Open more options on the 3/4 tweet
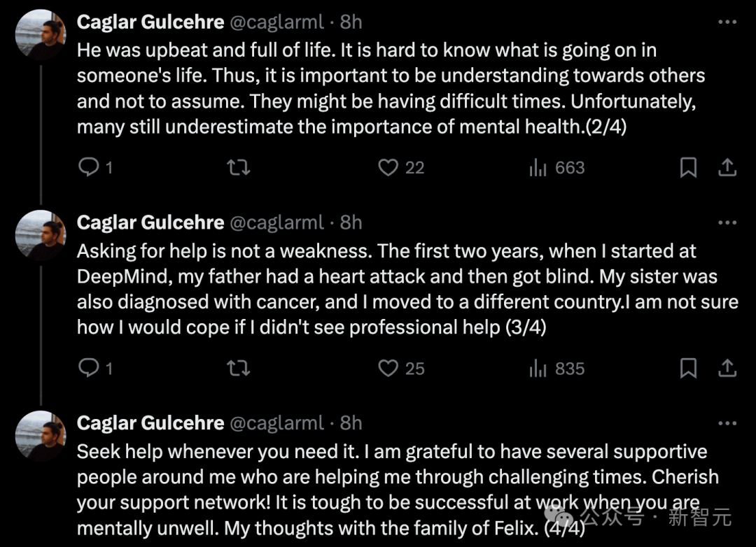The height and width of the screenshot is (547, 756). [x=727, y=223]
